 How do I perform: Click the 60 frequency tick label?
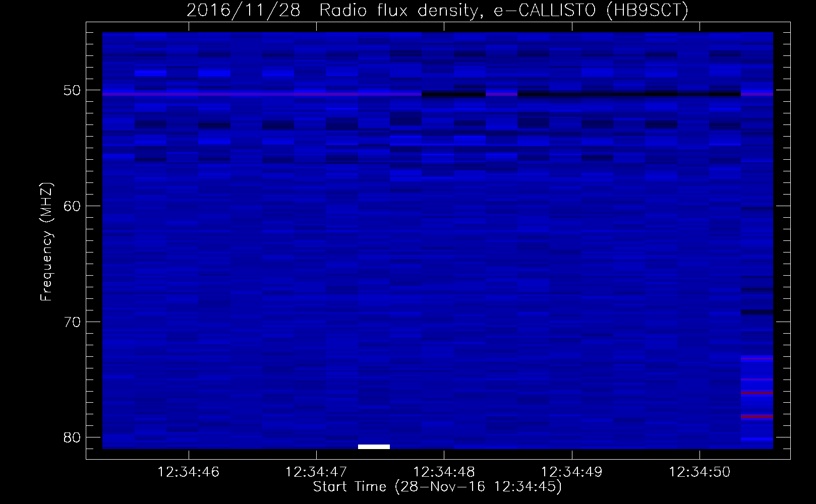click(72, 206)
